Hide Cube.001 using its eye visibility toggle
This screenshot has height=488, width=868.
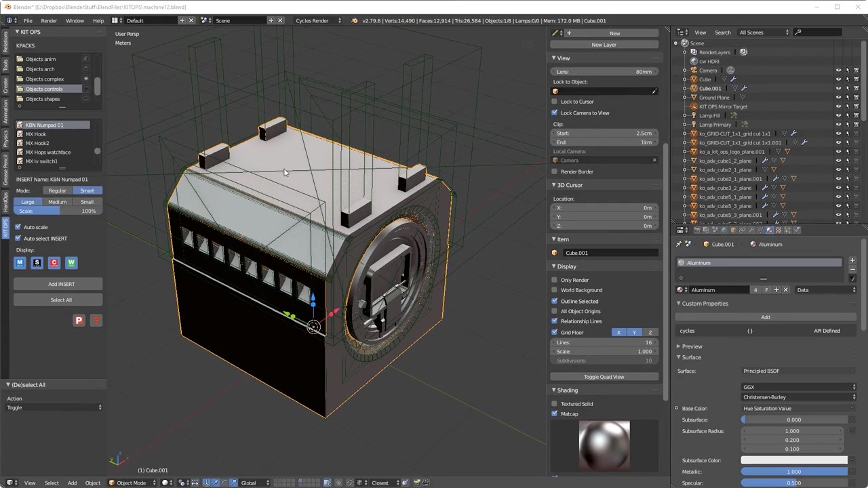pyautogui.click(x=838, y=88)
